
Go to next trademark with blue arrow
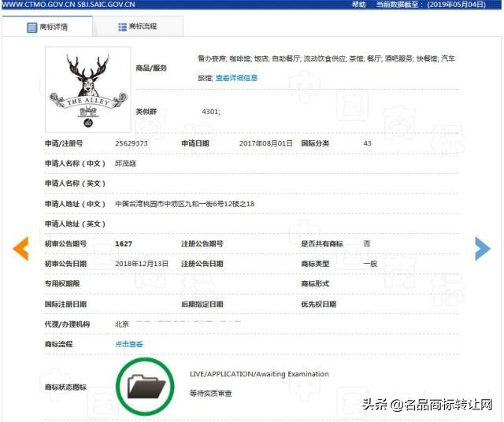pyautogui.click(x=483, y=249)
